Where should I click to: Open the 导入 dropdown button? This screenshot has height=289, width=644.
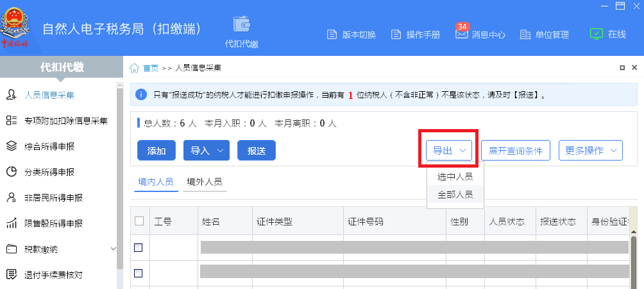[x=206, y=150]
